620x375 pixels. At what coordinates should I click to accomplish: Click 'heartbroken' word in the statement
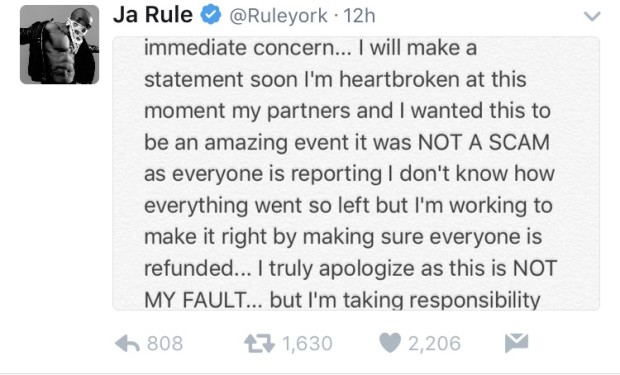pos(399,79)
